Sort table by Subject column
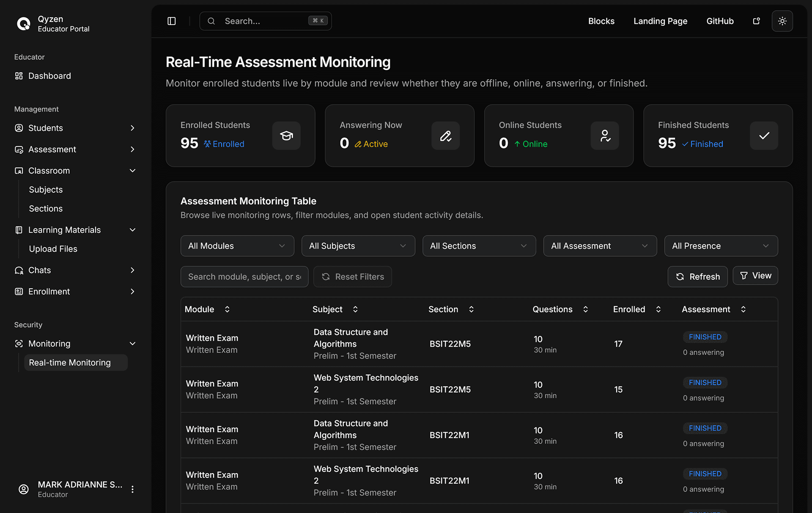The height and width of the screenshot is (513, 812). (355, 309)
